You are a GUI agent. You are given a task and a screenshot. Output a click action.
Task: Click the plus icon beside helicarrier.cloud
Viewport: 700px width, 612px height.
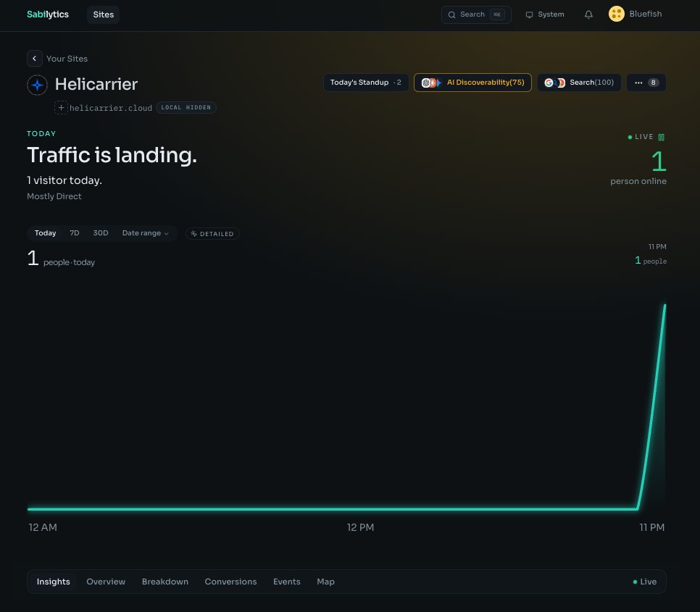click(61, 107)
